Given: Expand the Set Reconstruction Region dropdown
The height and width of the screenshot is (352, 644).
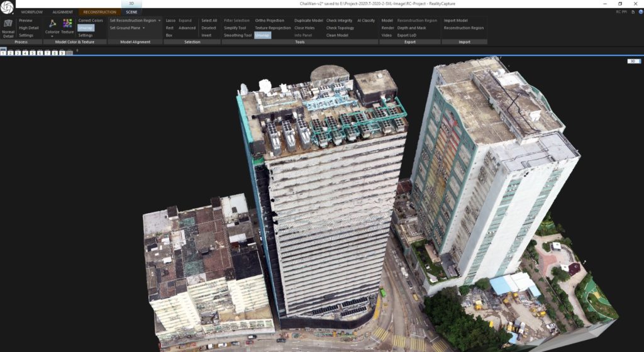Looking at the screenshot, I should pos(160,20).
